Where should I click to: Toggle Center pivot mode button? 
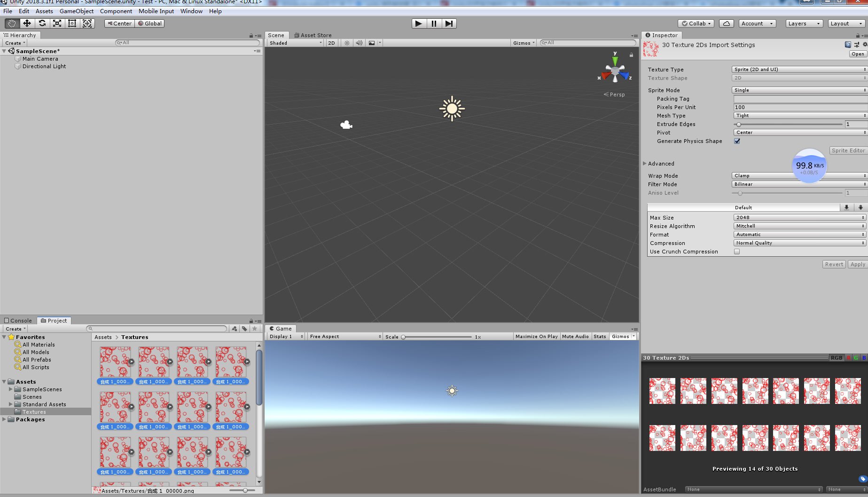pos(119,24)
